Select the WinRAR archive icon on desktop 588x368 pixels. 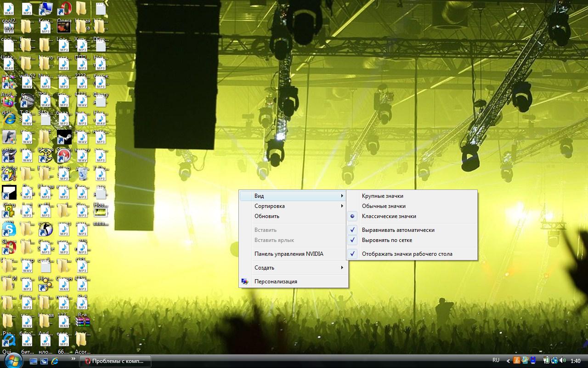pos(82,321)
